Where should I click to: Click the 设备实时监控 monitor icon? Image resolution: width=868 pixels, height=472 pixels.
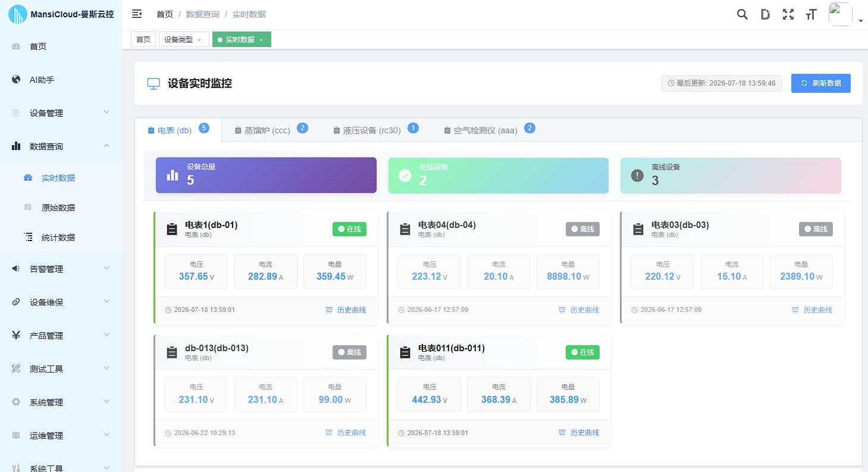(153, 84)
